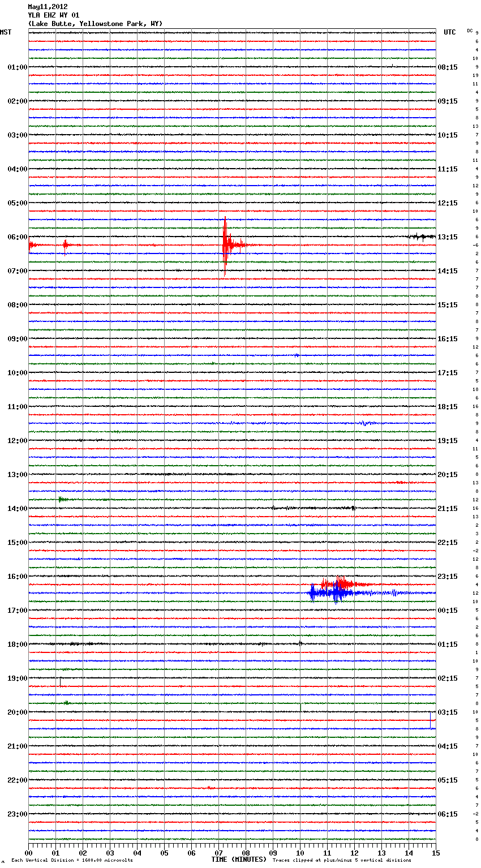Click the 00:15 UTC time label
This screenshot has width=481, height=868.
(x=448, y=610)
